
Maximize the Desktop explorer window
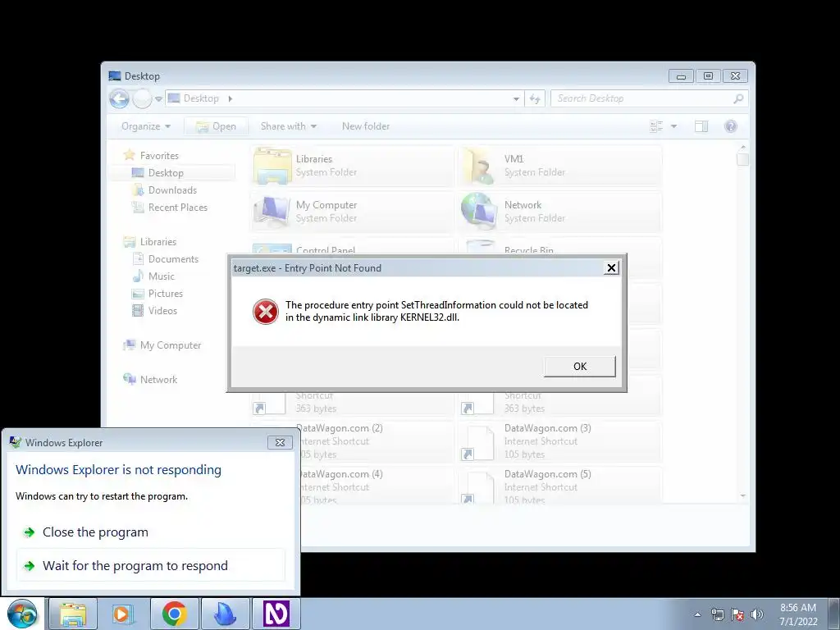pyautogui.click(x=708, y=76)
